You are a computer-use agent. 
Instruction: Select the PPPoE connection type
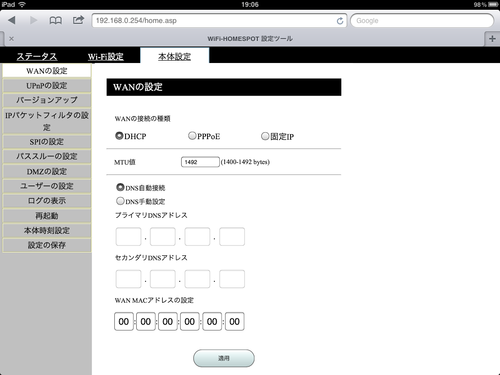pyautogui.click(x=192, y=136)
